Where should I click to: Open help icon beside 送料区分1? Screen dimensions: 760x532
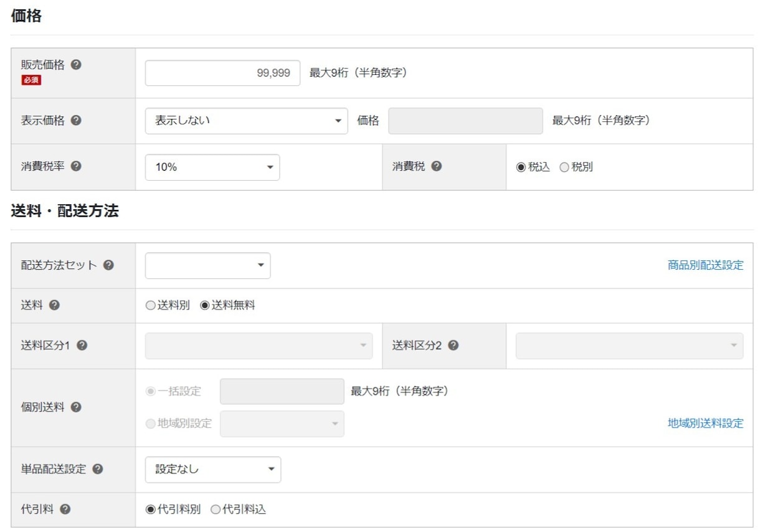coord(82,345)
